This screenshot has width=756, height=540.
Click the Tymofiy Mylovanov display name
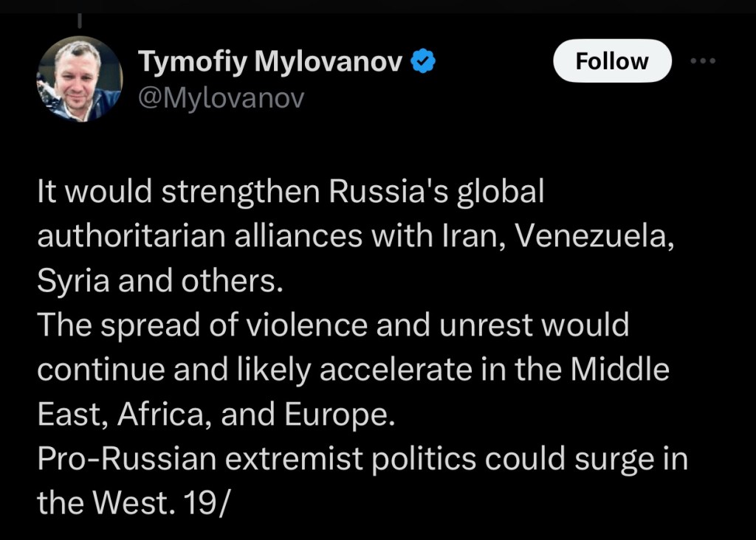271,63
